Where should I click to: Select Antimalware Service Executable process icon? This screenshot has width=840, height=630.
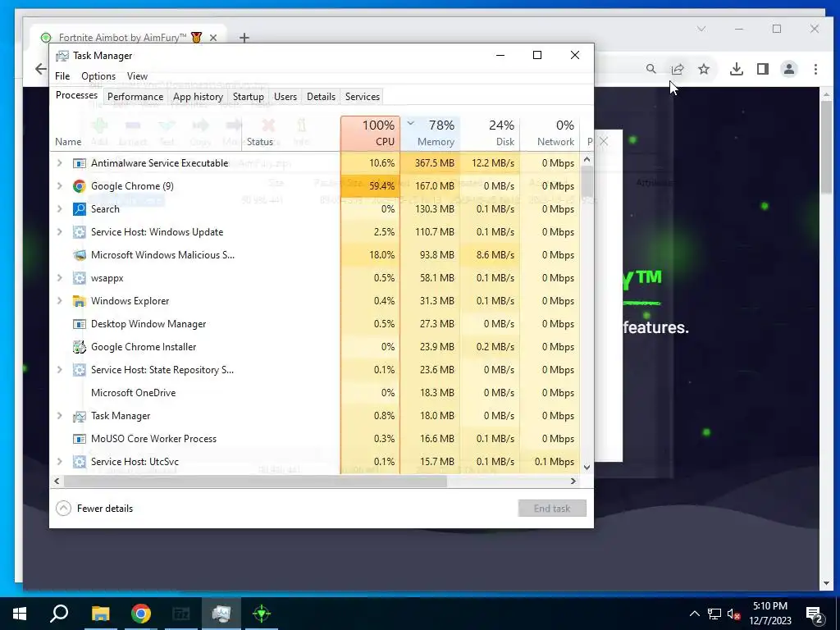[80, 163]
